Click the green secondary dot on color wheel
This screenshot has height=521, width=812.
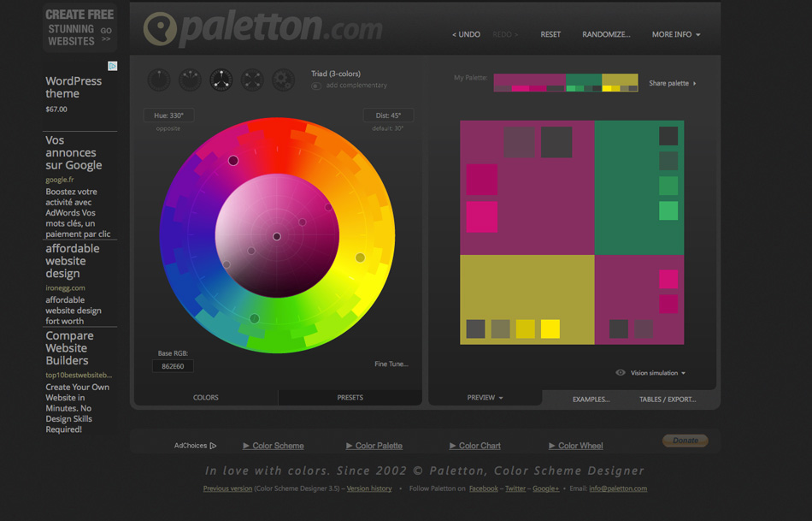tap(254, 318)
